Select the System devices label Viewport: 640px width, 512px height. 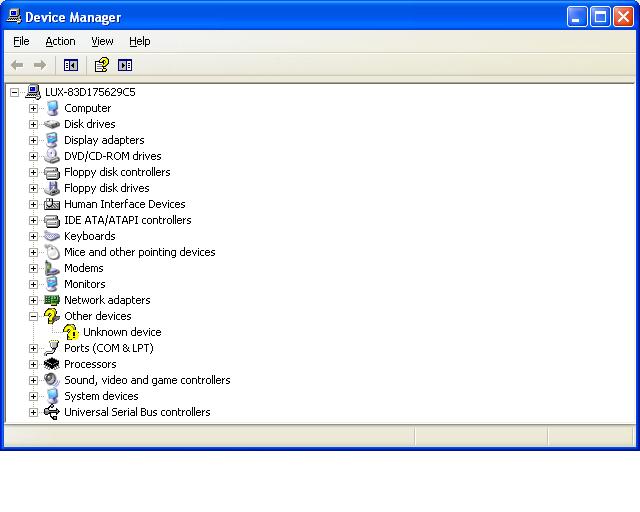[x=101, y=396]
